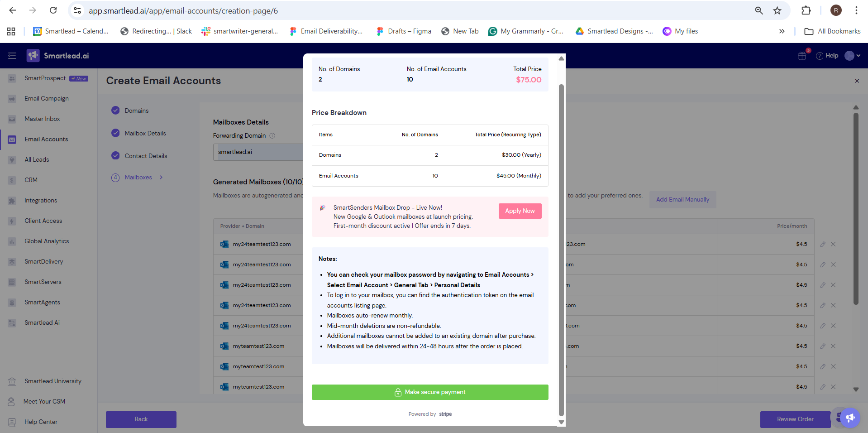The height and width of the screenshot is (433, 868).
Task: Click the Total Price $75.00 value
Action: tap(529, 80)
